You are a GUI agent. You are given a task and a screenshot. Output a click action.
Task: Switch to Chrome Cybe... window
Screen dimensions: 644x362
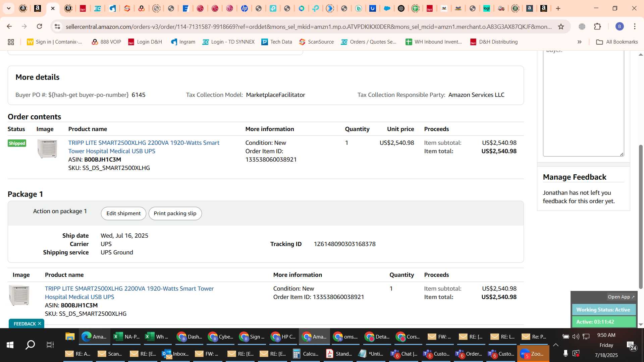click(221, 337)
